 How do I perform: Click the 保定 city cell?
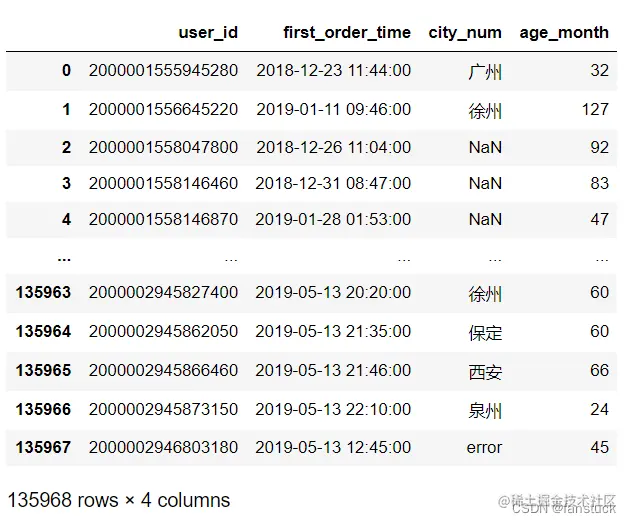point(484,333)
